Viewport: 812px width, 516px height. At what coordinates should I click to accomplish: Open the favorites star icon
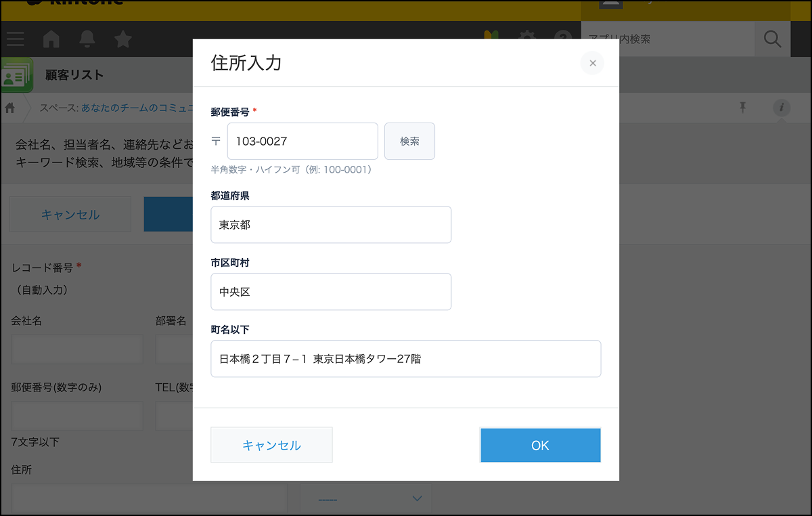[x=122, y=39]
